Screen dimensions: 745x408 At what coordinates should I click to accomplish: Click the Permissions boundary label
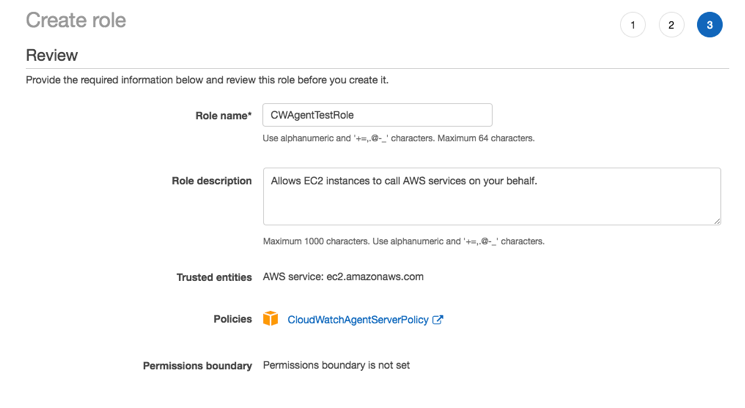click(197, 366)
